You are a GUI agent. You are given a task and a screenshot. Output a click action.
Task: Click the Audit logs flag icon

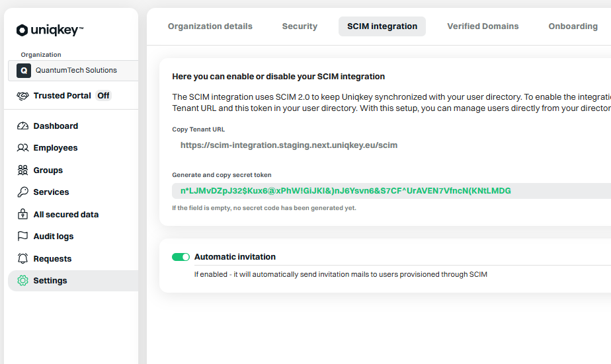pyautogui.click(x=22, y=237)
